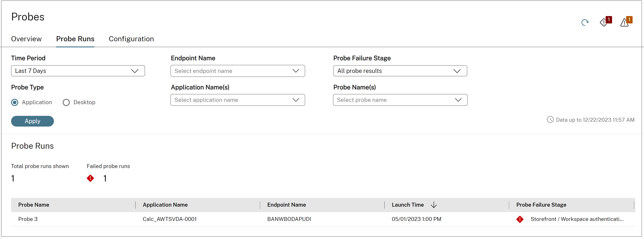The image size is (644, 239).
Task: Switch to the Configuration tab
Action: [131, 39]
